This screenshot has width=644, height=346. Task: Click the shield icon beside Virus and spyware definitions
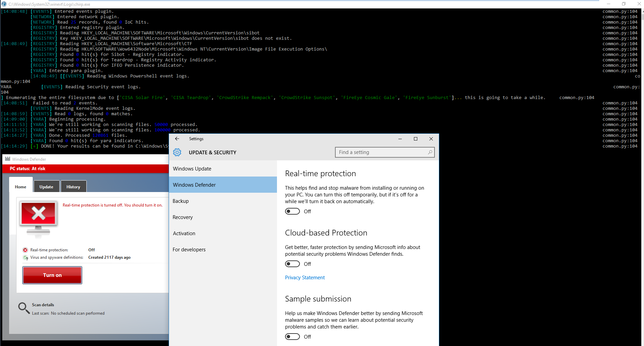tap(25, 257)
